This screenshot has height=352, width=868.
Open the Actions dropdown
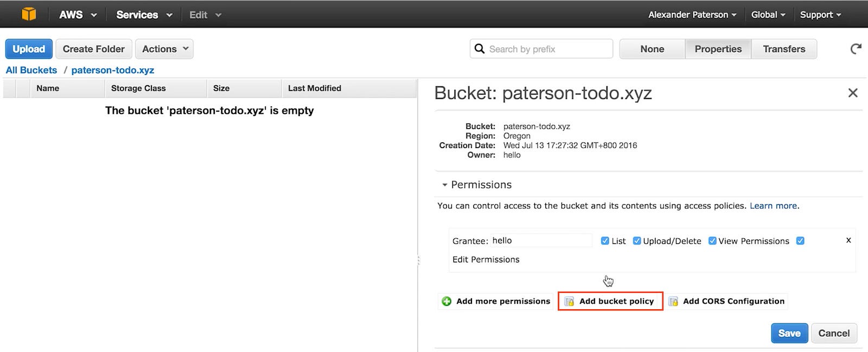point(164,49)
